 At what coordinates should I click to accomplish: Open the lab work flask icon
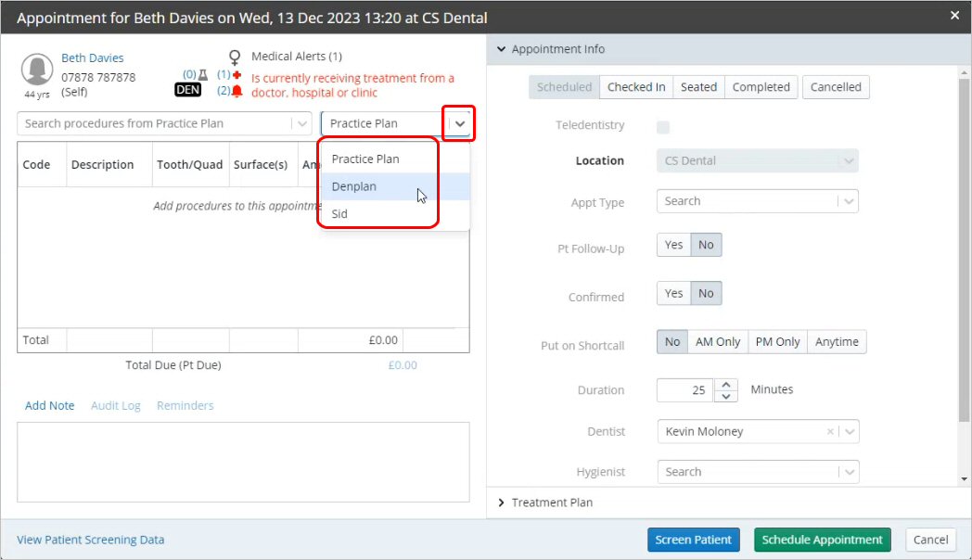[203, 76]
